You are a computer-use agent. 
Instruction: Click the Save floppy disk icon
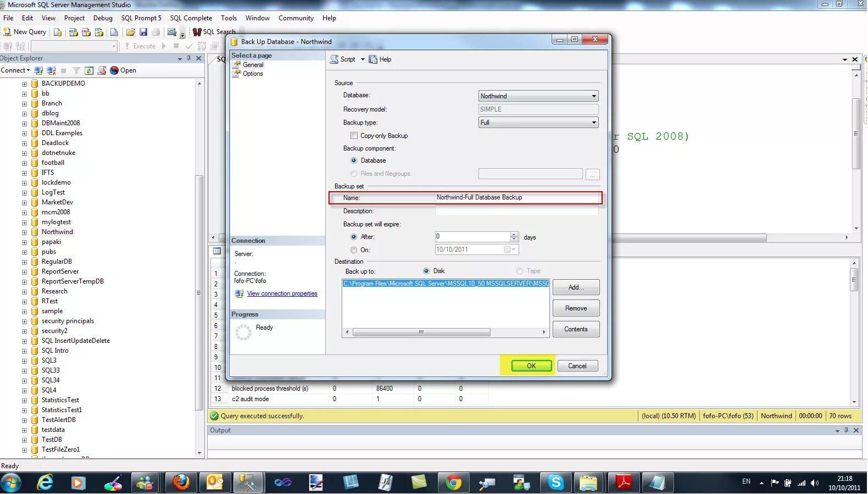tap(143, 32)
